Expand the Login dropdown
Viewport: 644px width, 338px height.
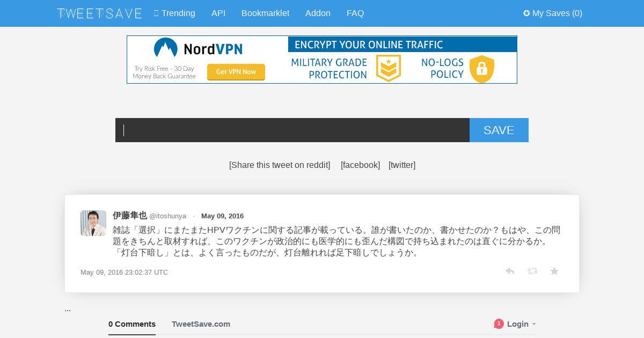tap(522, 324)
